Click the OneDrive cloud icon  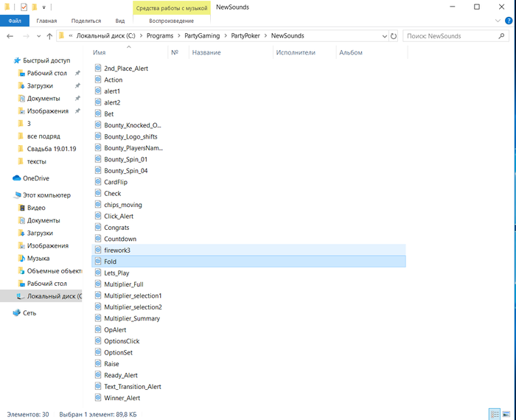(x=16, y=178)
